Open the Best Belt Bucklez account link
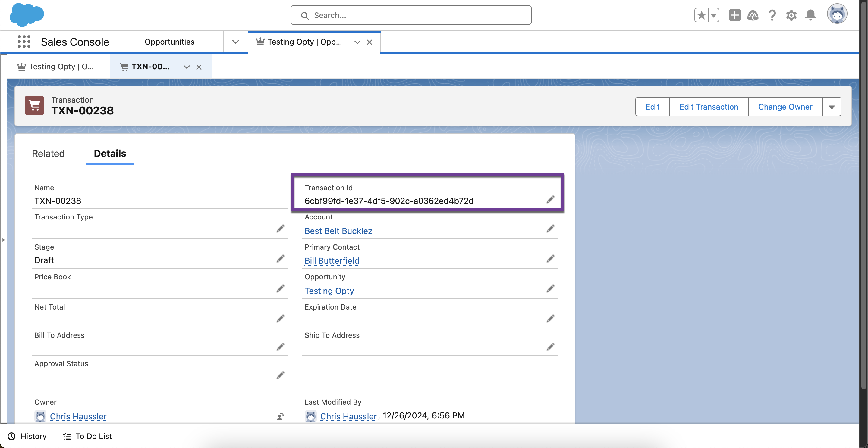This screenshot has height=448, width=868. click(x=338, y=231)
